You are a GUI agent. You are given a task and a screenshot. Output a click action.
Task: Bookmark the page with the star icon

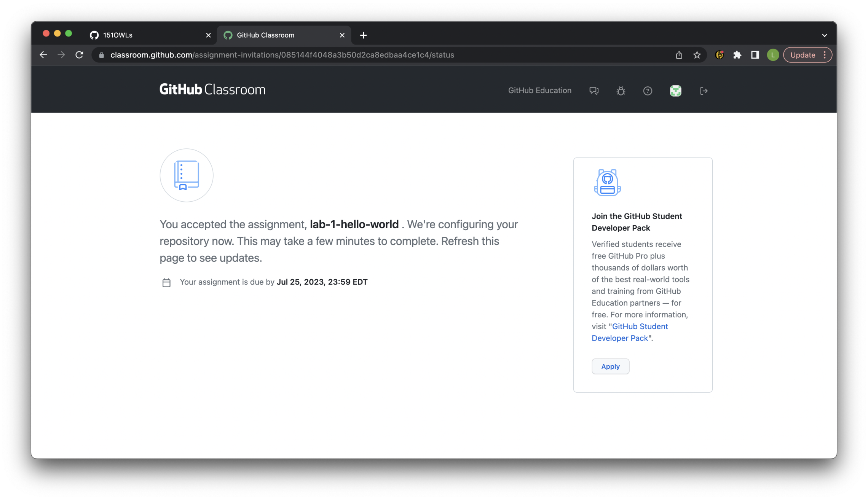697,55
